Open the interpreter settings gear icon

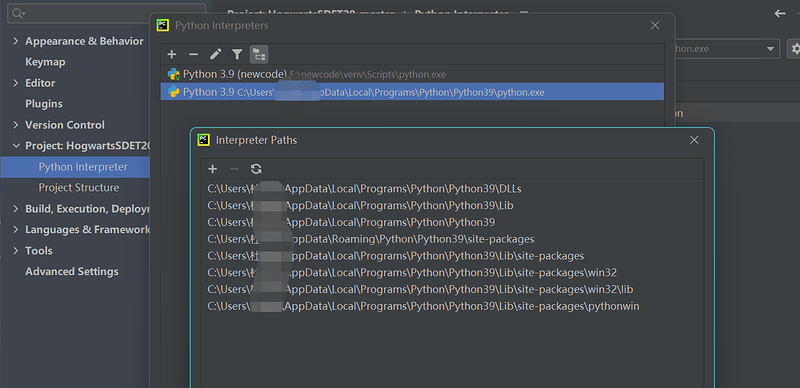pyautogui.click(x=794, y=49)
